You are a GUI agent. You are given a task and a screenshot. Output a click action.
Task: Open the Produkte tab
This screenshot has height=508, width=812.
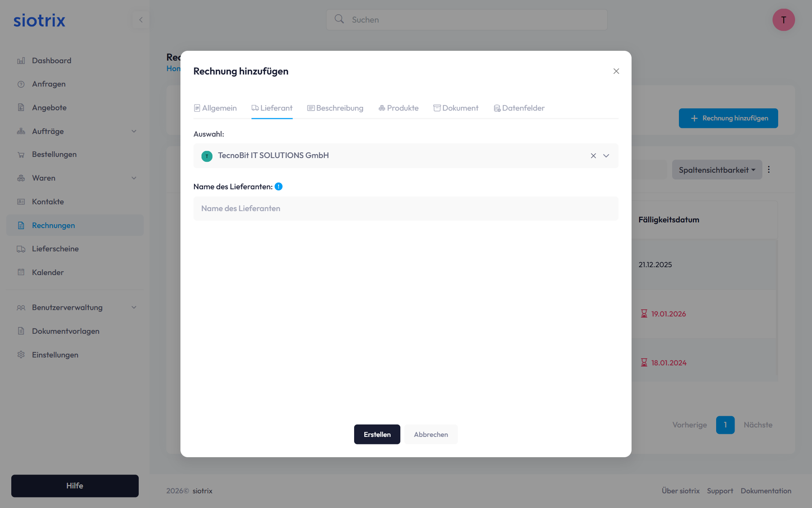pos(398,108)
